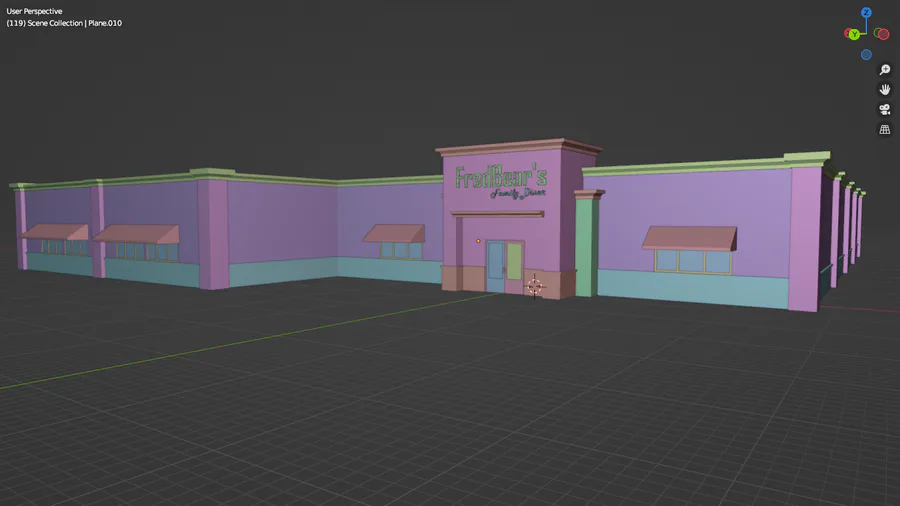Select the FredBear's sign text object
Image resolution: width=900 pixels, height=506 pixels.
[x=501, y=177]
